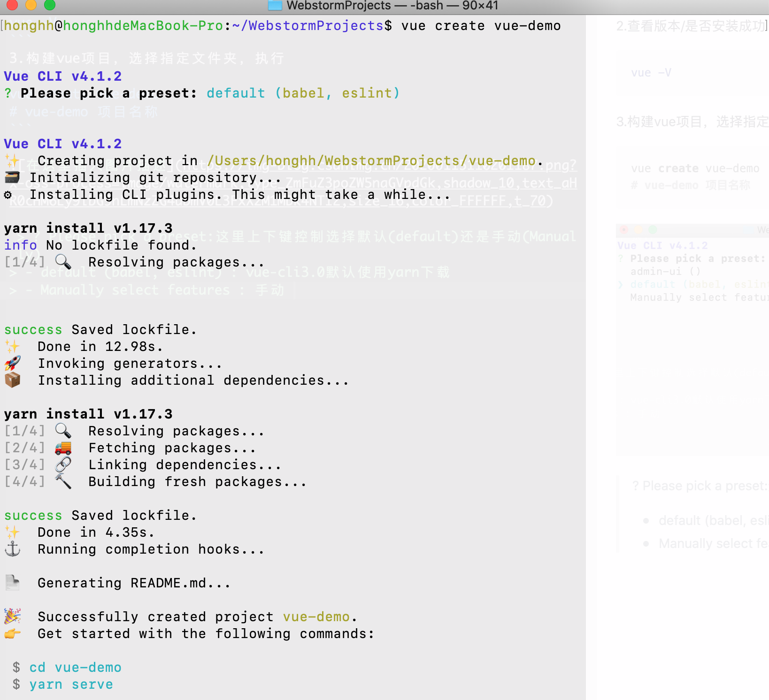
Task: Click 'Manually select fe' bullet in background page
Action: pos(713,544)
